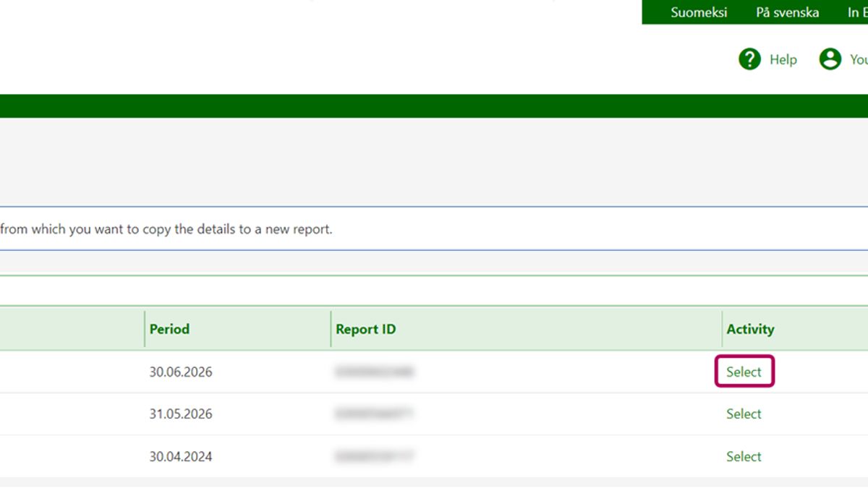The height and width of the screenshot is (488, 868).
Task: Click the copy details instruction text
Action: click(x=166, y=229)
